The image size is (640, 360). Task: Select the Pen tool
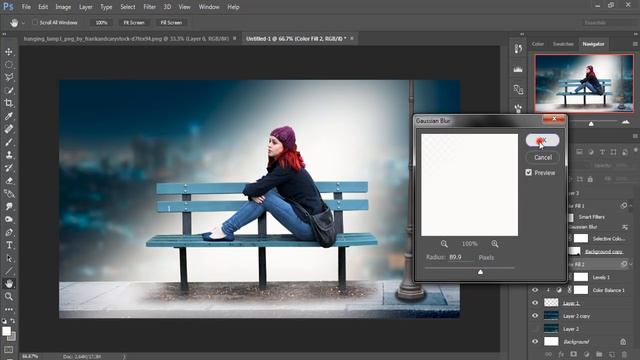click(9, 233)
